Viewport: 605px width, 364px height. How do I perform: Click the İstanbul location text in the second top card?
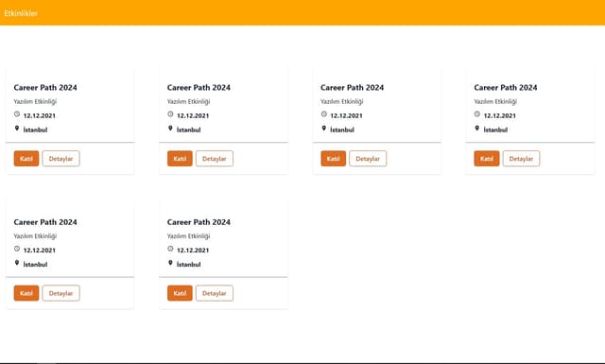point(189,130)
